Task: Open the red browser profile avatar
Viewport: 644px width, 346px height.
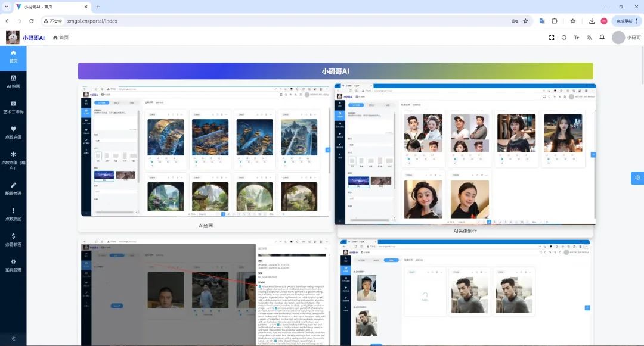Action: point(604,21)
